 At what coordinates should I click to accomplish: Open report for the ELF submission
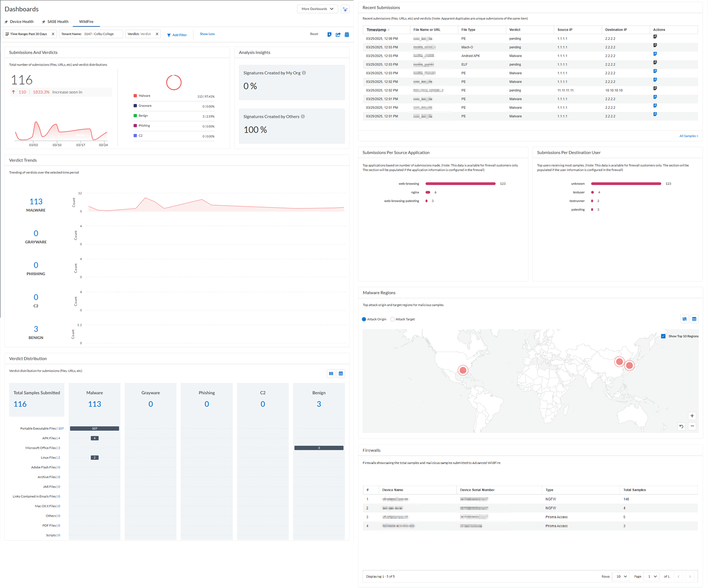(x=655, y=62)
